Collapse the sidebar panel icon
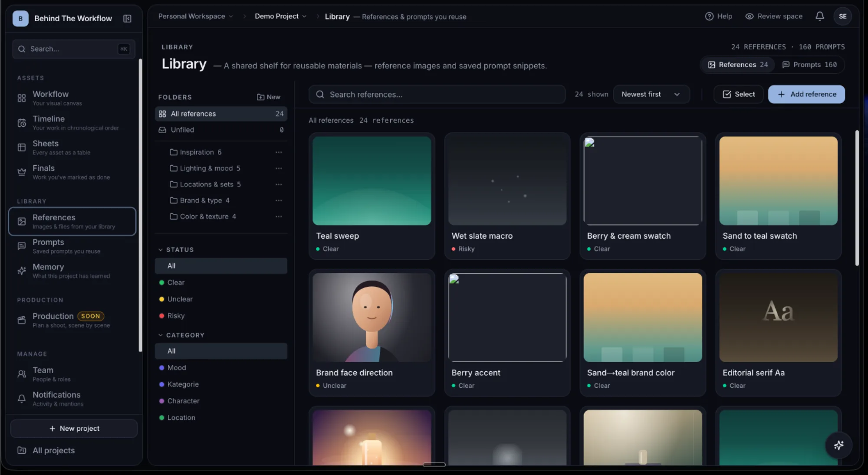The image size is (868, 475). 127,18
